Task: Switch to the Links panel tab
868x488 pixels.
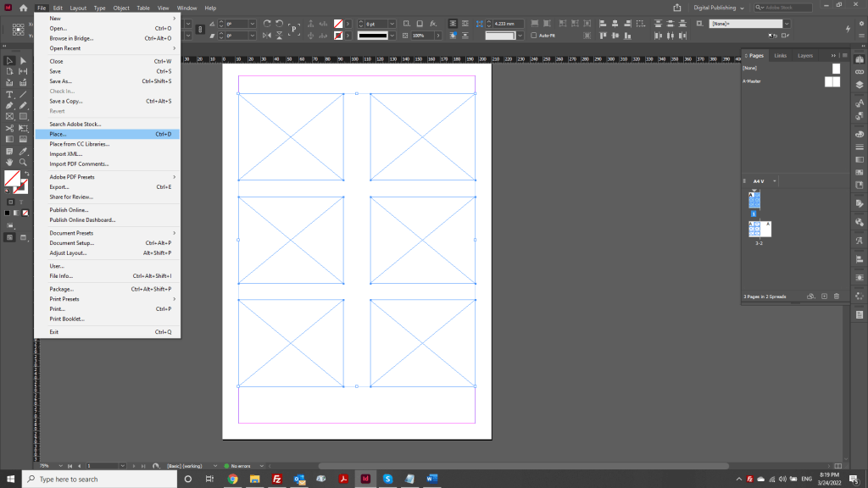Action: [779, 55]
